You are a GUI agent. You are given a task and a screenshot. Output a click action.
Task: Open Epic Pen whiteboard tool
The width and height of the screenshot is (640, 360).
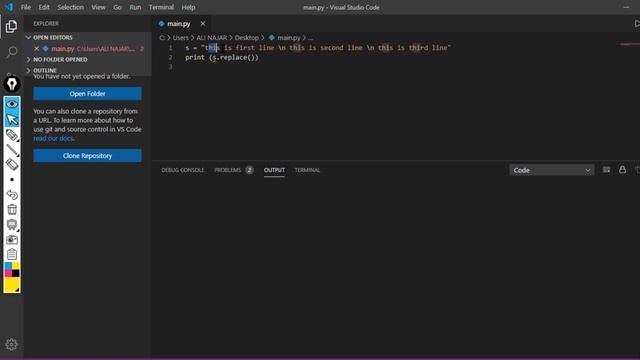12,224
